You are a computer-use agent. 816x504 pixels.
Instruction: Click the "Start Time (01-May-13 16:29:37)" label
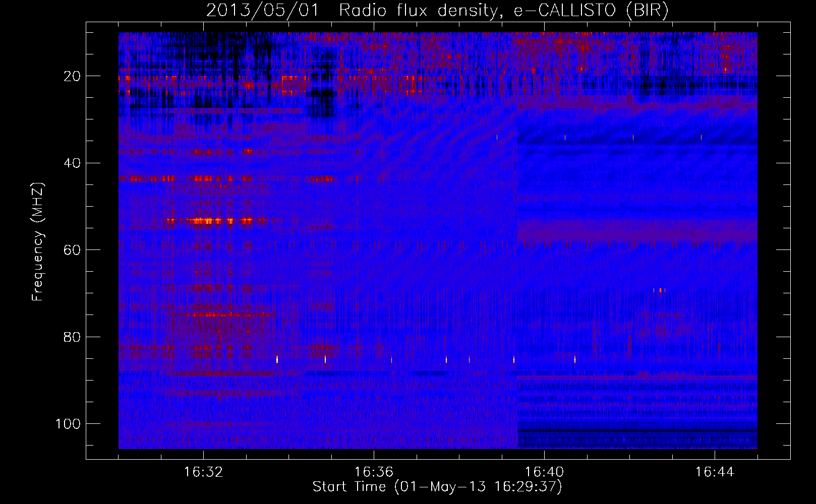[x=437, y=487]
